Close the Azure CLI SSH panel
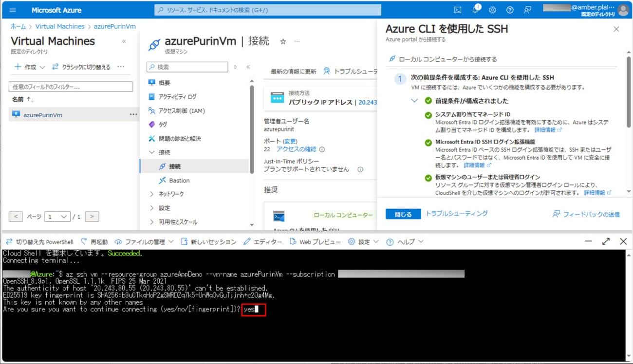 tap(616, 29)
